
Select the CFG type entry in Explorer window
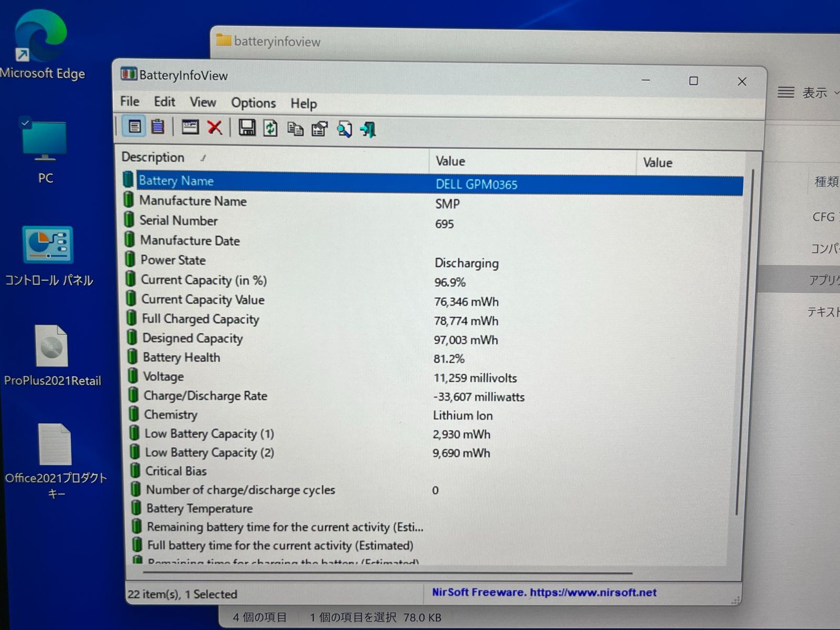point(824,217)
